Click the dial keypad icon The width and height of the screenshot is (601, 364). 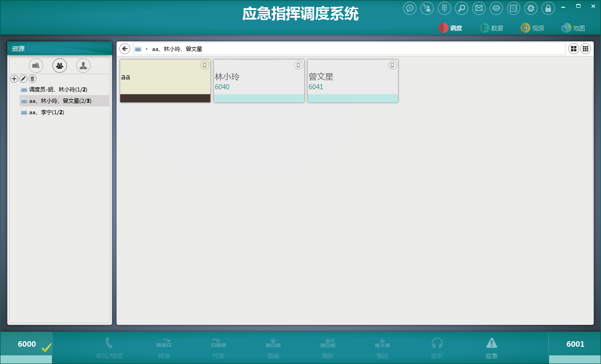point(444,8)
